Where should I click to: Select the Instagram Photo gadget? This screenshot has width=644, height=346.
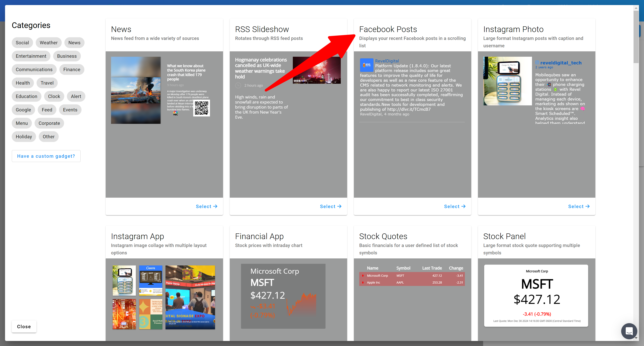(x=578, y=206)
